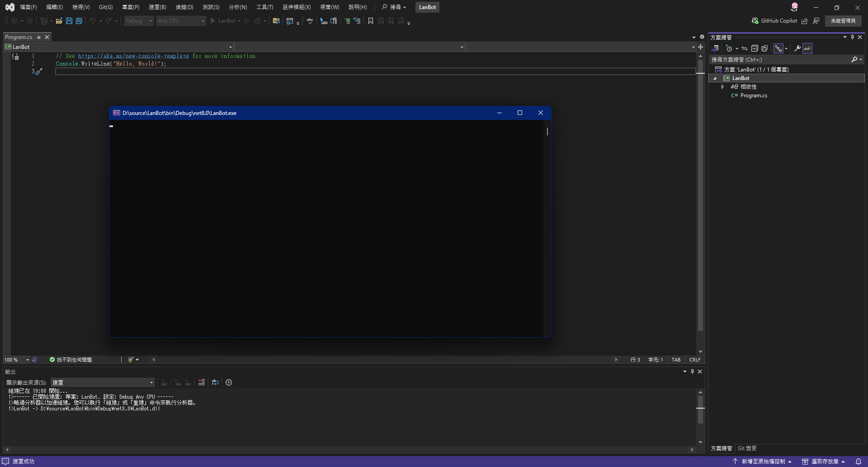The image size is (868, 467).
Task: Click the Hot Reload flame icon
Action: [x=257, y=21]
